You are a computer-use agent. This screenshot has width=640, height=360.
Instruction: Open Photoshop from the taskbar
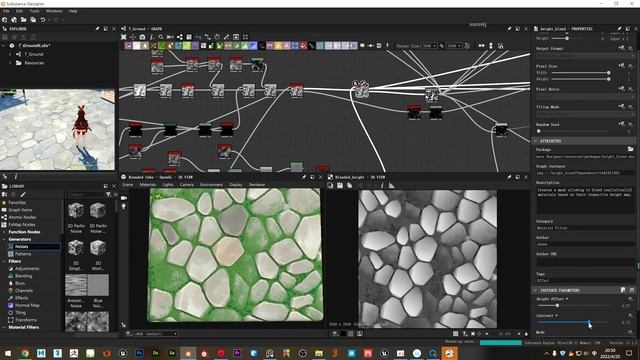pos(139,353)
